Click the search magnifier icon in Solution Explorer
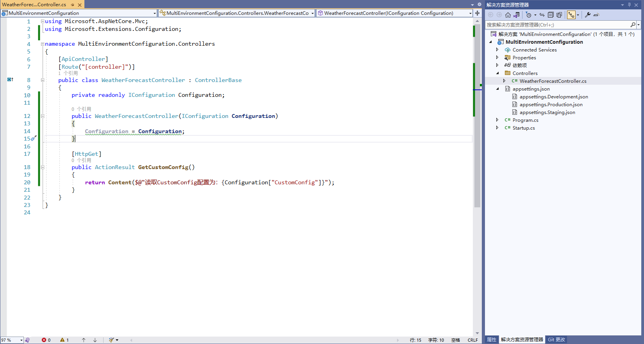644x344 pixels. point(633,25)
